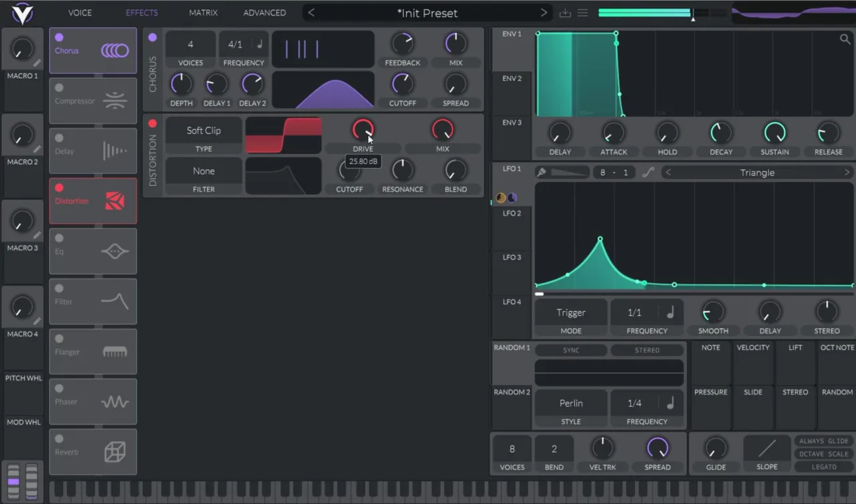Toggle the Random 1 SYNC button
Image resolution: width=856 pixels, height=504 pixels.
571,350
